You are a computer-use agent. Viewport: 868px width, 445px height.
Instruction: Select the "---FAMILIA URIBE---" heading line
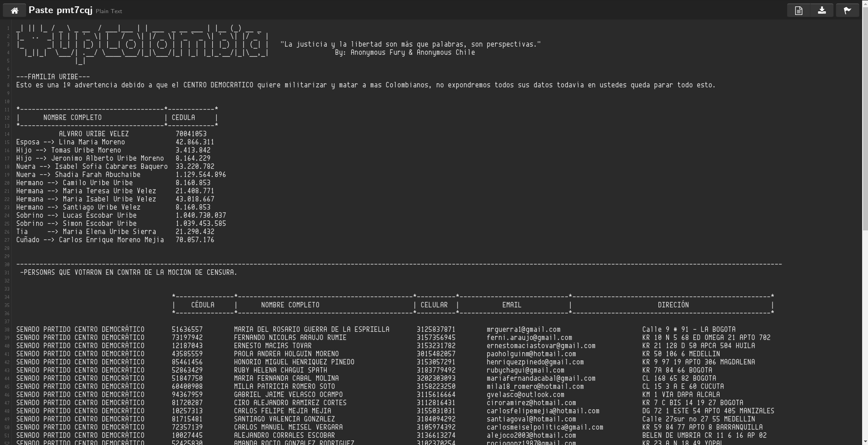53,77
